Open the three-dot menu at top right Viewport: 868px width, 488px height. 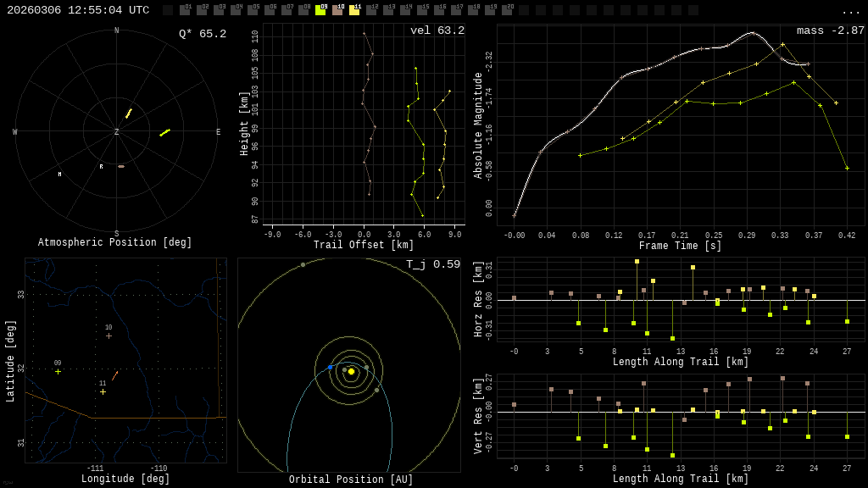point(850,12)
